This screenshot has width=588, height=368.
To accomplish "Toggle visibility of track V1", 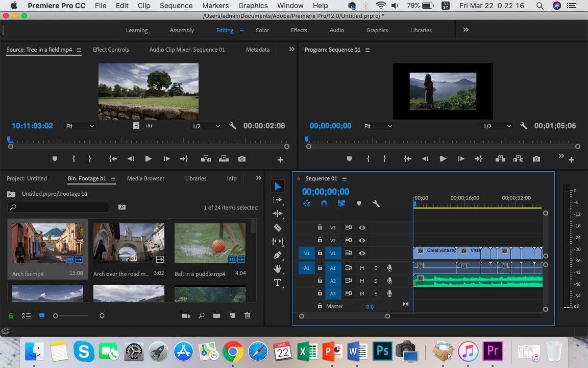I will 362,253.
